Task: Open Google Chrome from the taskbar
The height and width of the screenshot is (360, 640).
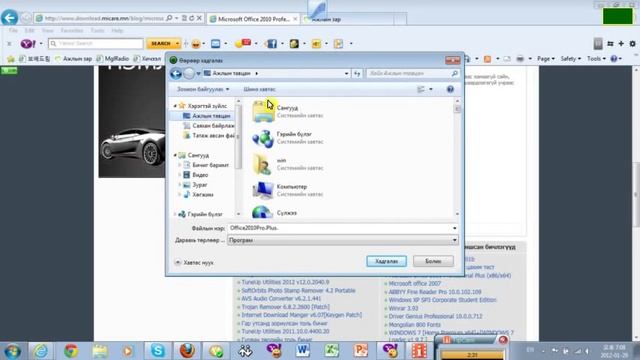Action: point(71,351)
